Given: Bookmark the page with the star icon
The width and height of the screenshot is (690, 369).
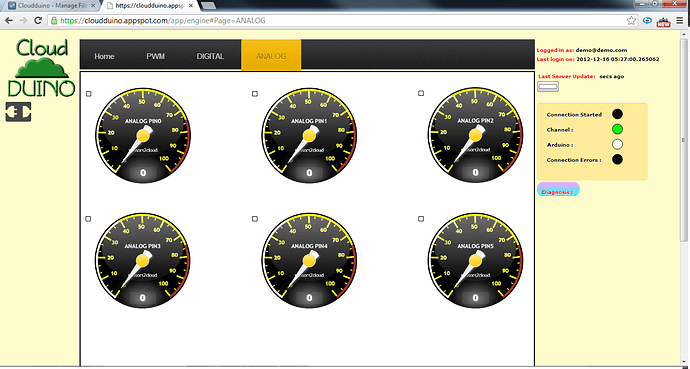Looking at the screenshot, I should pos(631,21).
